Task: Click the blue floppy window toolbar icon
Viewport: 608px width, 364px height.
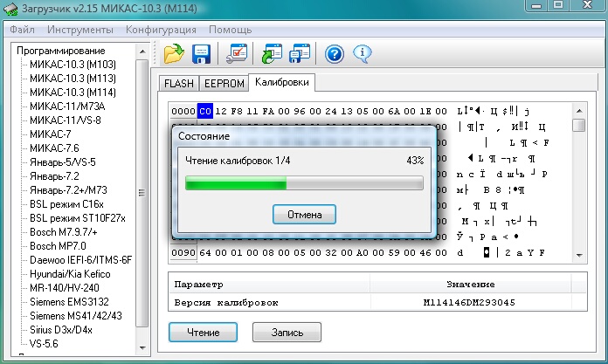Action: click(x=301, y=53)
